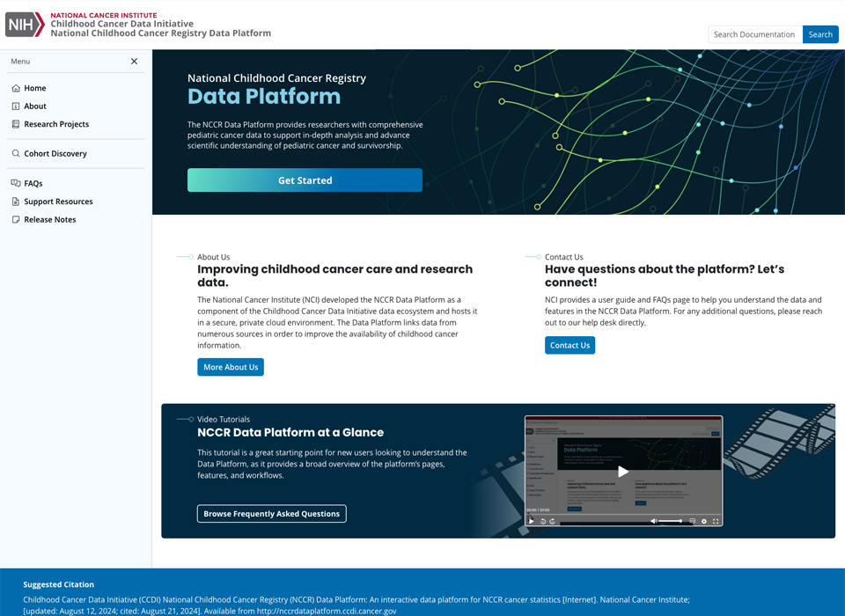Adjust the video volume slider

pos(670,521)
